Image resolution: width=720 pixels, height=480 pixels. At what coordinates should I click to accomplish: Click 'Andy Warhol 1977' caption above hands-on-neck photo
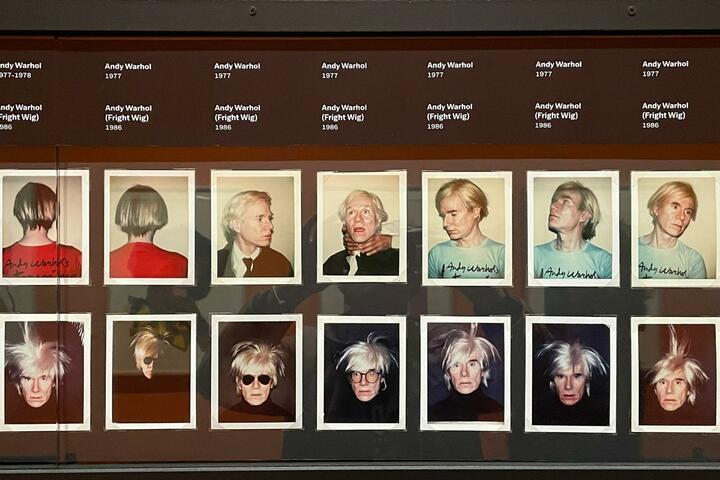(344, 70)
